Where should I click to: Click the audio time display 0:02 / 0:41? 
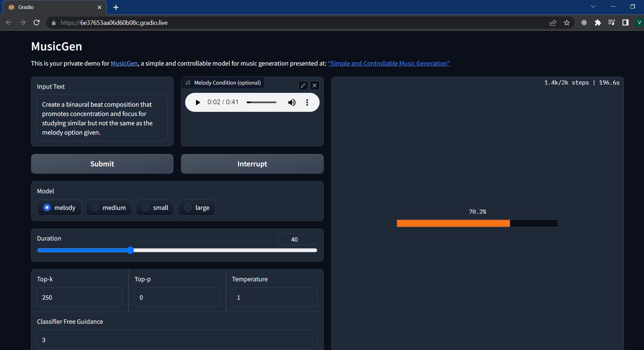pos(223,102)
